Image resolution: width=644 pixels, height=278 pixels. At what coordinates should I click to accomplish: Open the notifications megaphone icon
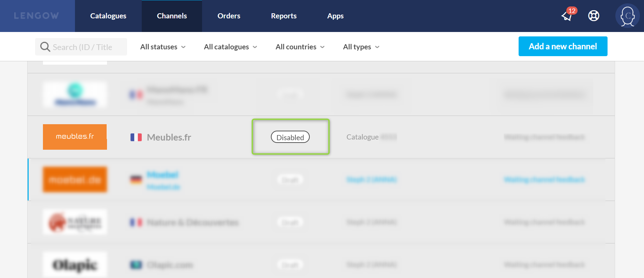click(x=567, y=16)
